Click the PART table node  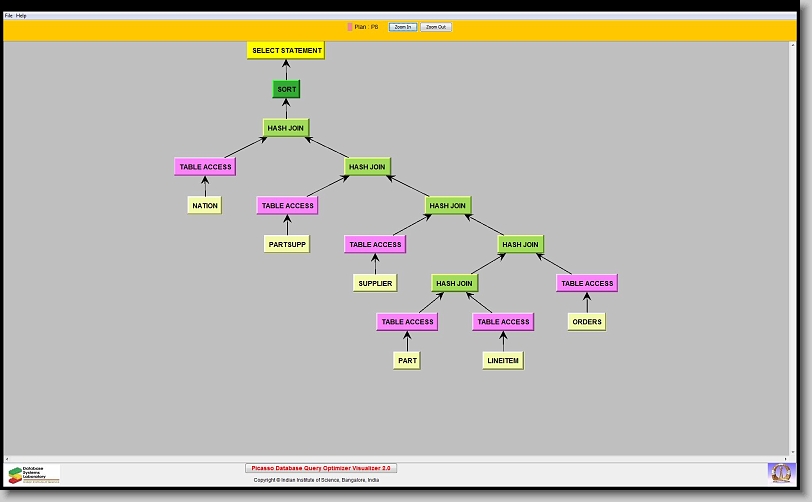(406, 360)
